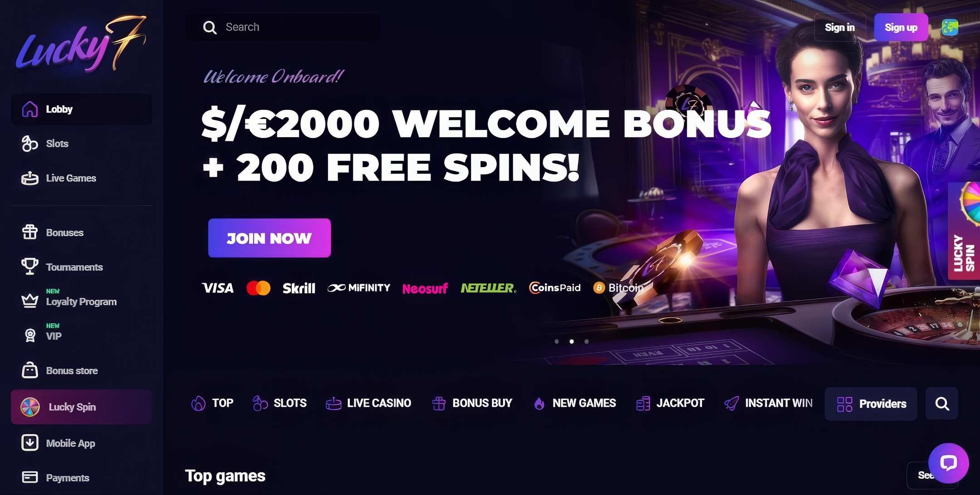
Task: Click the Sign up button
Action: [901, 27]
